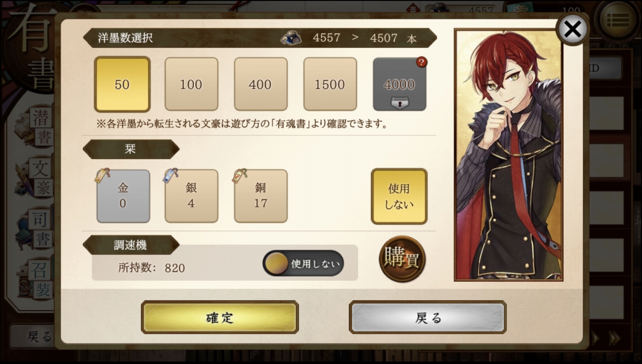Viewport: 642px width, 364px height.
Task: Click the red question mark help badge
Action: pyautogui.click(x=422, y=62)
